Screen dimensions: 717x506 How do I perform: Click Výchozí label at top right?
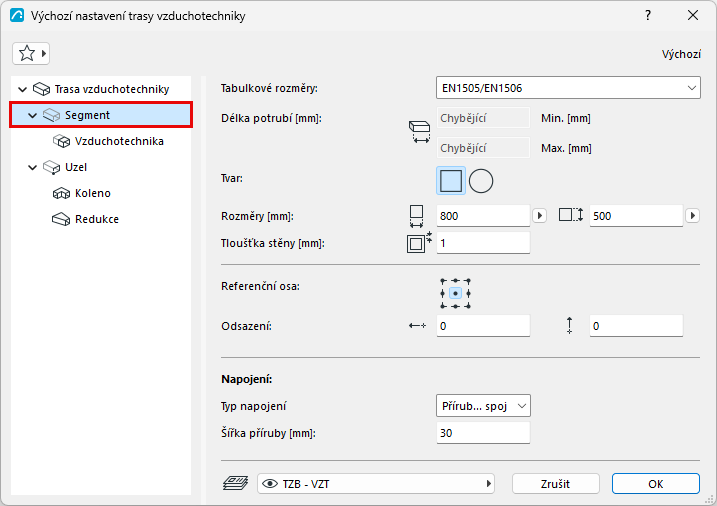681,54
